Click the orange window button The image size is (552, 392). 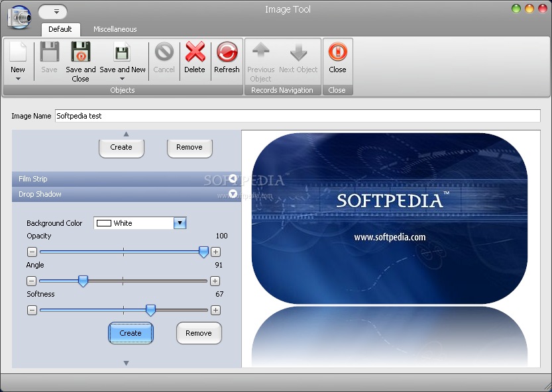click(x=529, y=9)
